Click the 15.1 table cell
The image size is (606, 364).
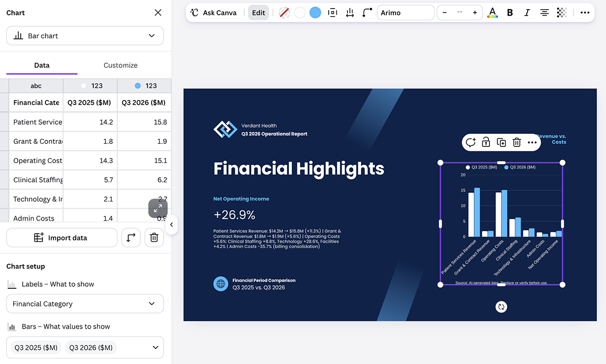coord(144,161)
